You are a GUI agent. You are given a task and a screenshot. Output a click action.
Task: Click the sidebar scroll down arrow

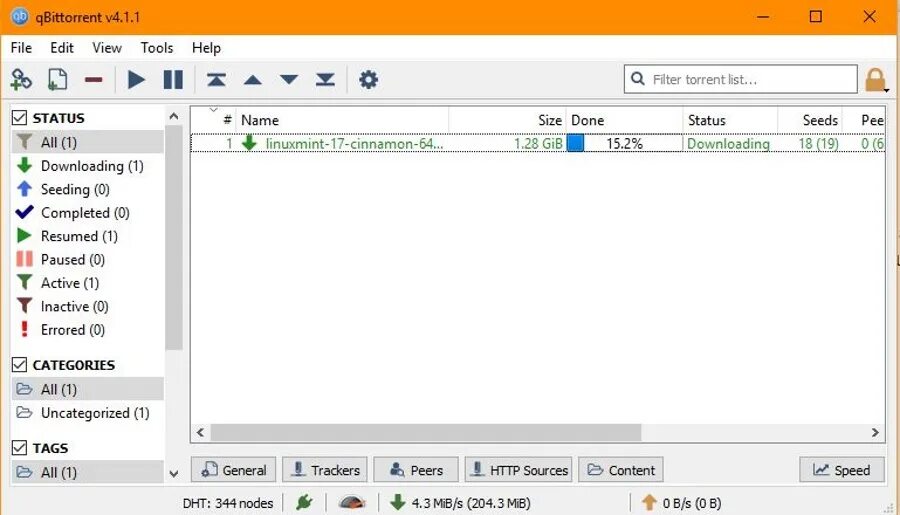[174, 474]
